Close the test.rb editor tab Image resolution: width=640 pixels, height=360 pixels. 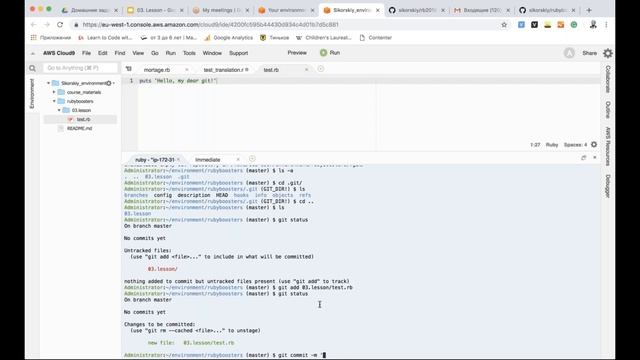point(307,70)
